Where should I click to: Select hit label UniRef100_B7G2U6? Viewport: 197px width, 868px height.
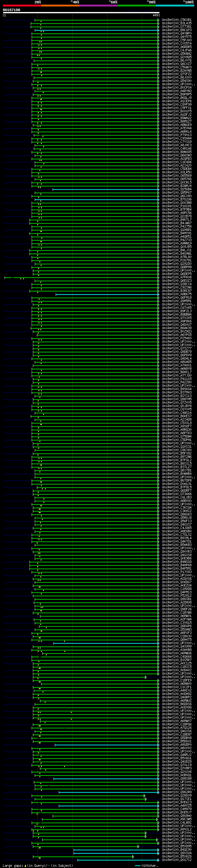(176, 200)
